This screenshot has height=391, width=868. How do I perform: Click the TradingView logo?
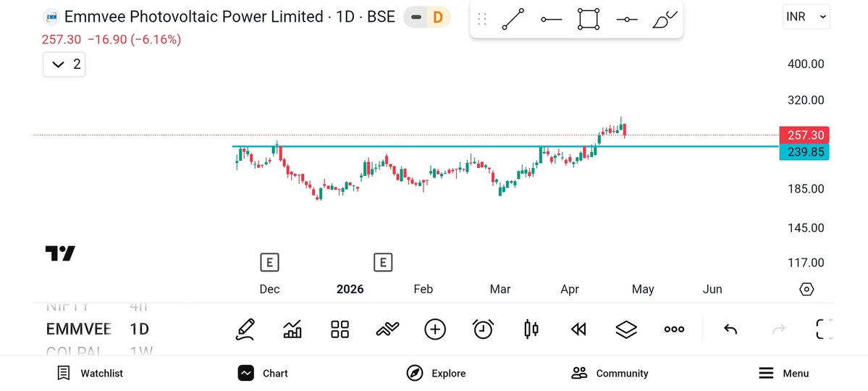[60, 253]
